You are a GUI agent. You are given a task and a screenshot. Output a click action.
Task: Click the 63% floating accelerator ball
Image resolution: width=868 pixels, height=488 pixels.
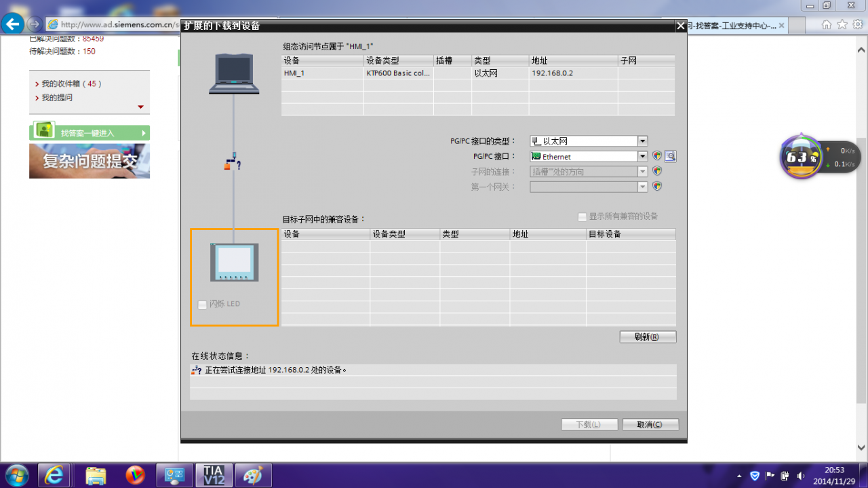pyautogui.click(x=801, y=157)
